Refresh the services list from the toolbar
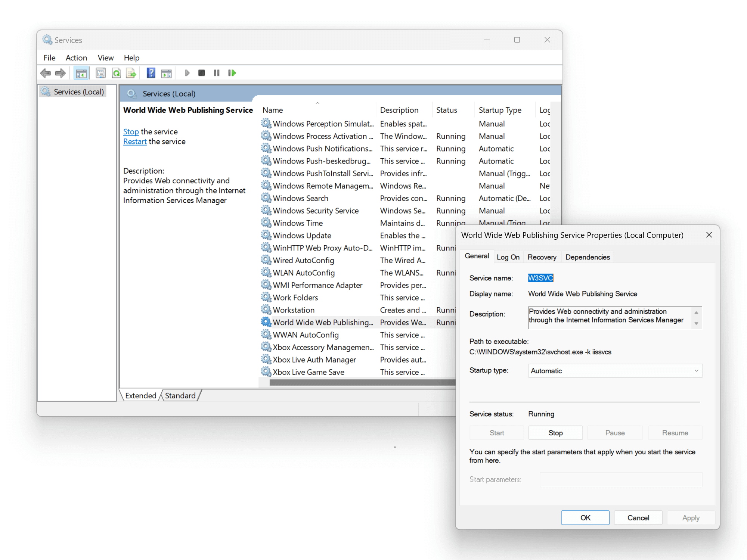 116,73
